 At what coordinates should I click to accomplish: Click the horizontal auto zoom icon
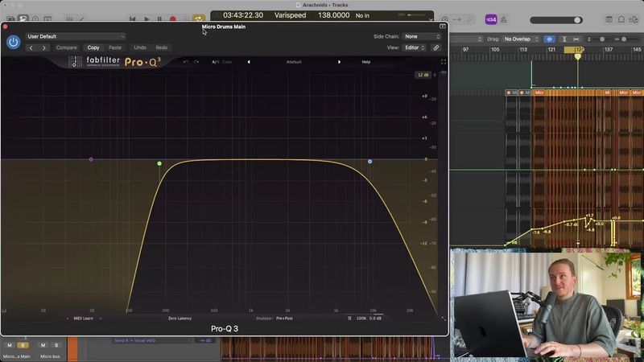[x=576, y=39]
